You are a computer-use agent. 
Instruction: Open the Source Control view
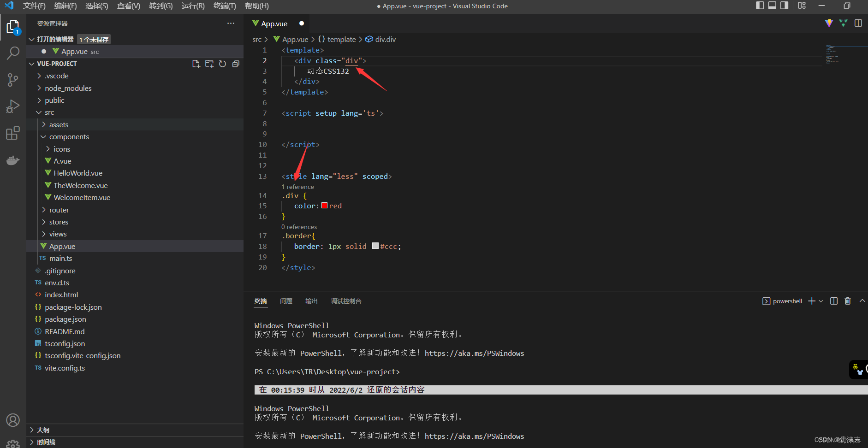coord(13,80)
